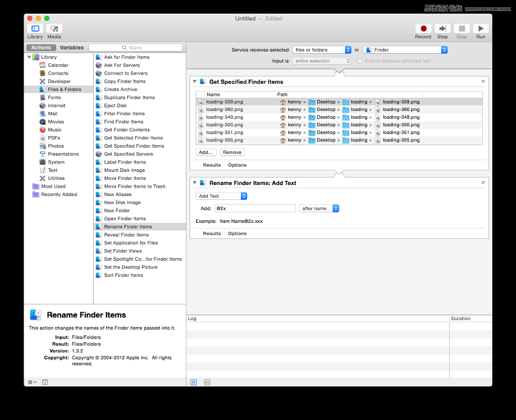Screen dimensions: 516x420
Task: Switch to the variables list view icon
Action: 207,382
